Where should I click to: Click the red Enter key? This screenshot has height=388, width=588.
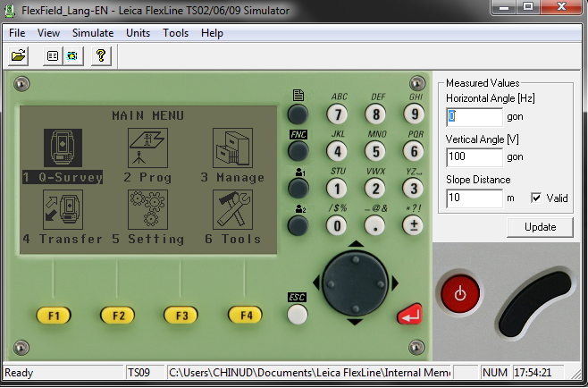(x=410, y=315)
